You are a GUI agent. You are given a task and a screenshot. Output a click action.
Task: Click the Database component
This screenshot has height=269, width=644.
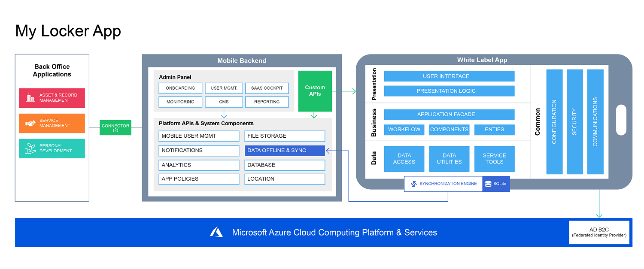click(285, 165)
